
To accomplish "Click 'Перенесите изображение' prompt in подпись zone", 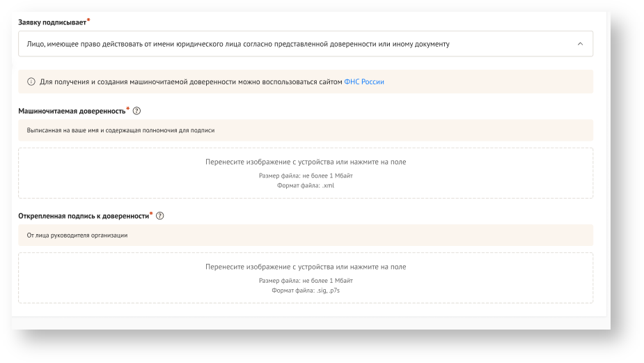I will point(306,267).
